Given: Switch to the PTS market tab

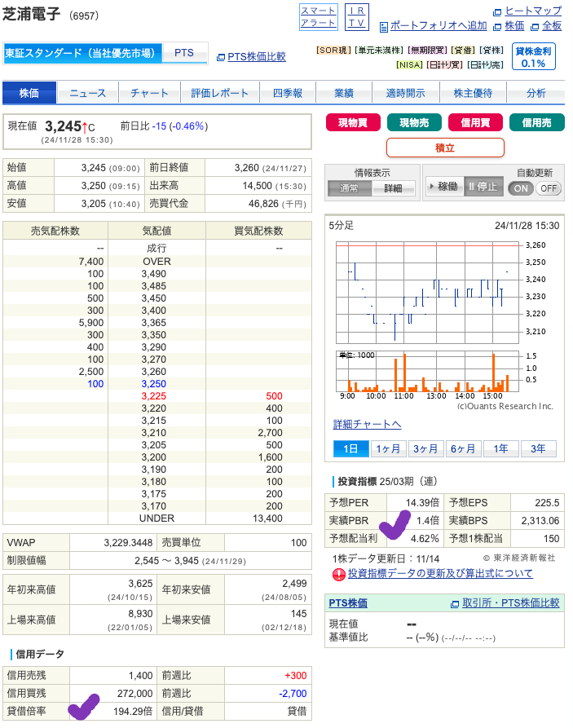Looking at the screenshot, I should (184, 53).
